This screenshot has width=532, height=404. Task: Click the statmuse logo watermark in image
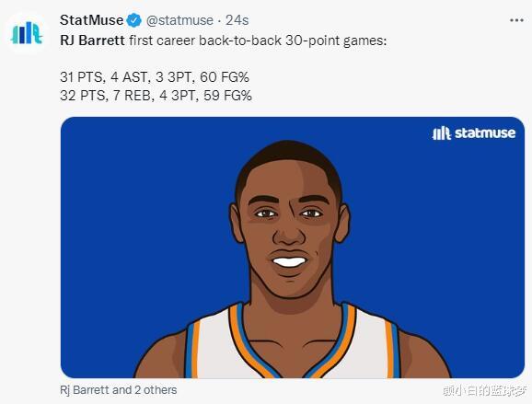coord(474,133)
